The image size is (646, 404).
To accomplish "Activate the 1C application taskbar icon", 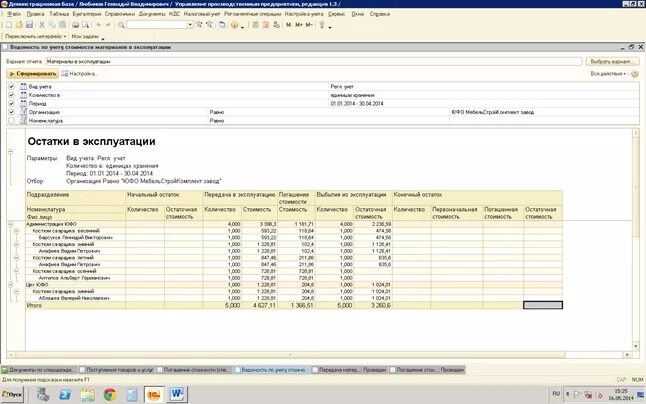I will (x=154, y=395).
